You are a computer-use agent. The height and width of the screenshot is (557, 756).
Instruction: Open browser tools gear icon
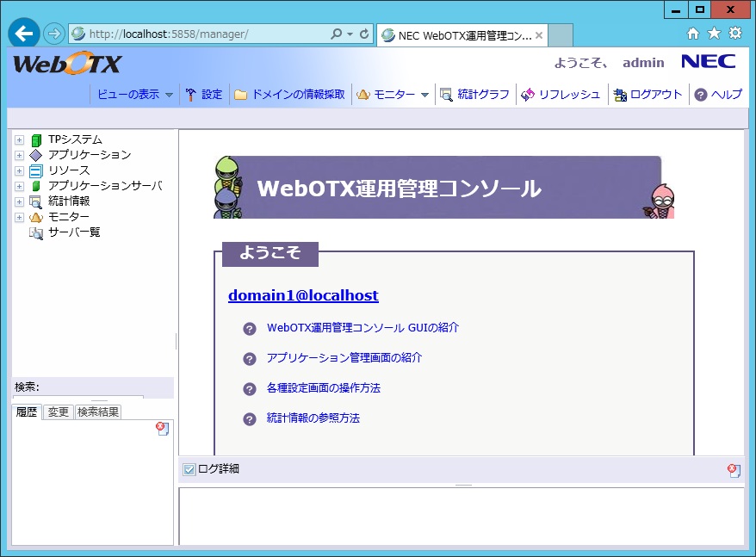click(734, 34)
